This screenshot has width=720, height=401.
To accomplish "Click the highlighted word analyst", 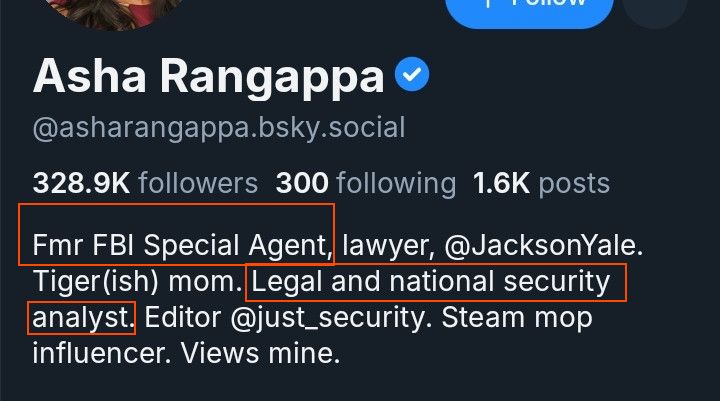I will click(83, 318).
